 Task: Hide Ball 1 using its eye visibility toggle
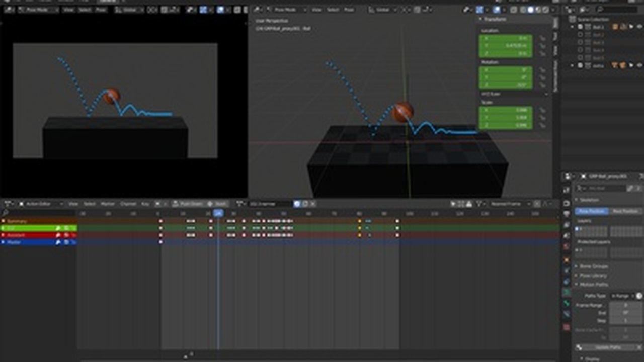(639, 26)
